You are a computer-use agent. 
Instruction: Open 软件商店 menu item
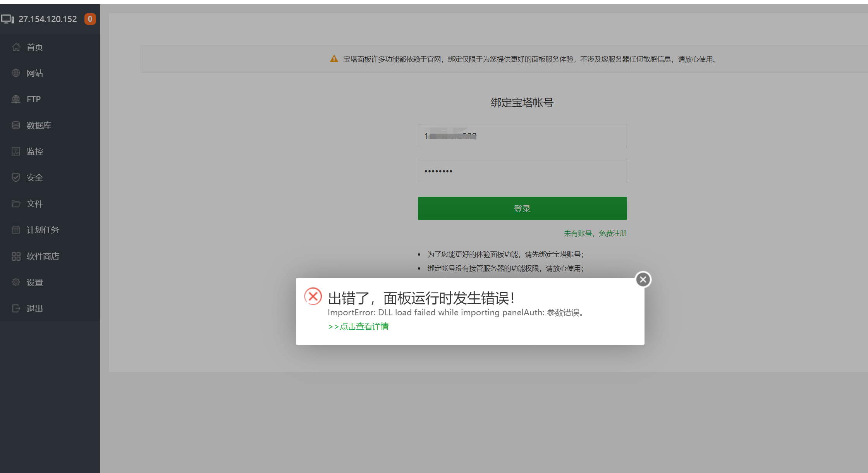point(50,256)
